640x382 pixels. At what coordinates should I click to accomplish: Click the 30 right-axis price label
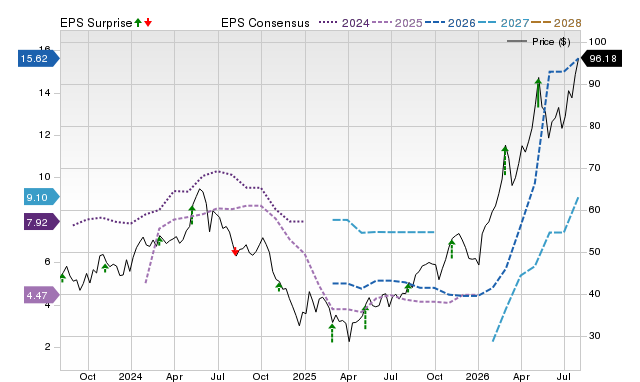595,336
